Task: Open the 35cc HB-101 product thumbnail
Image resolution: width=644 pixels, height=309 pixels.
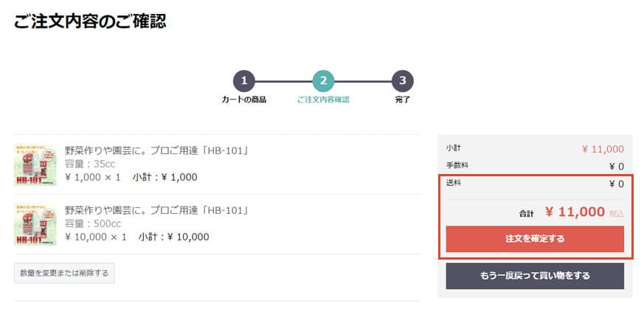Action: (35, 164)
